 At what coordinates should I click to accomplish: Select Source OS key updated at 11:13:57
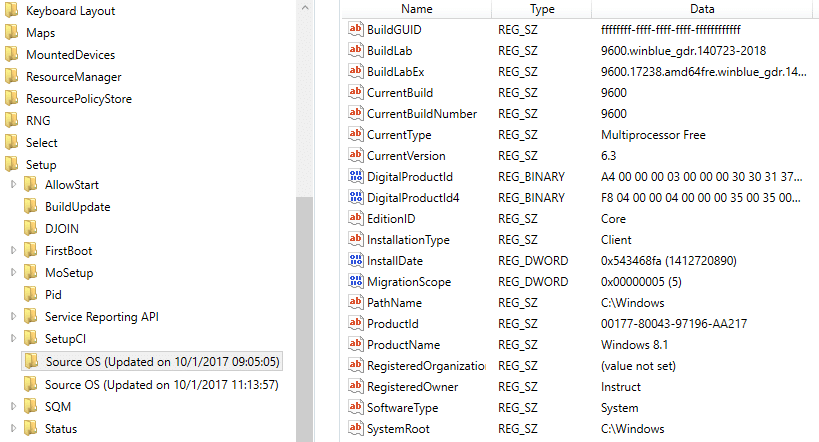(161, 385)
